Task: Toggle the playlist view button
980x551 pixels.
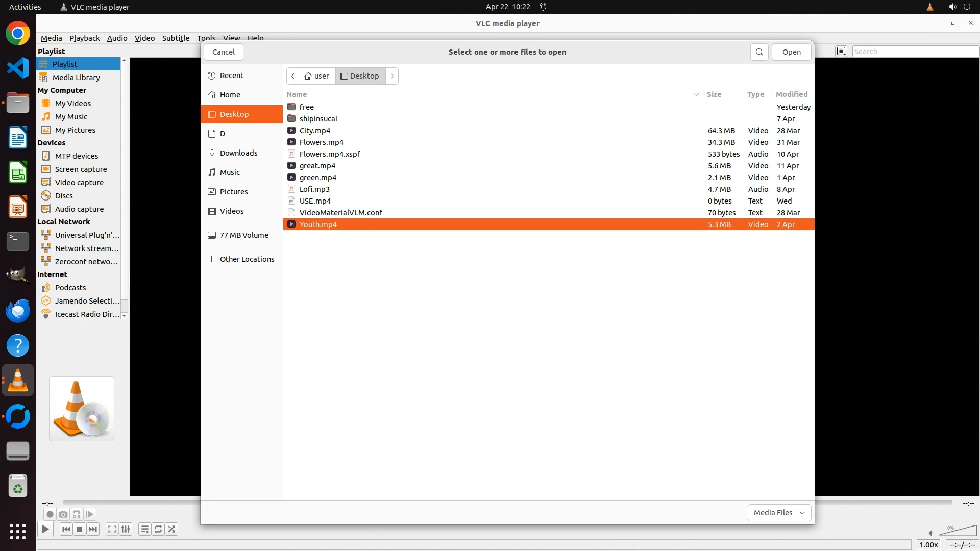Action: point(145,529)
